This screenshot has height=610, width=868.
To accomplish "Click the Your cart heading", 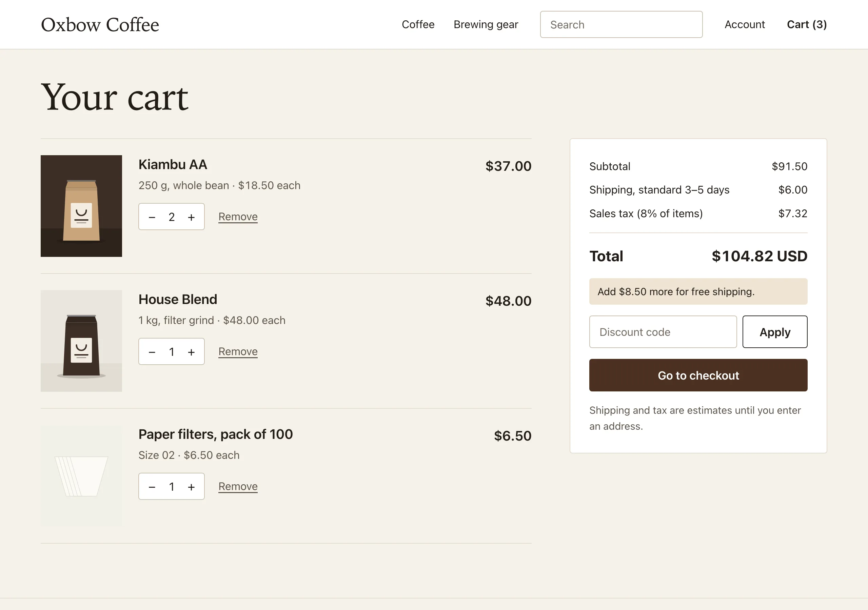I will coord(115,98).
